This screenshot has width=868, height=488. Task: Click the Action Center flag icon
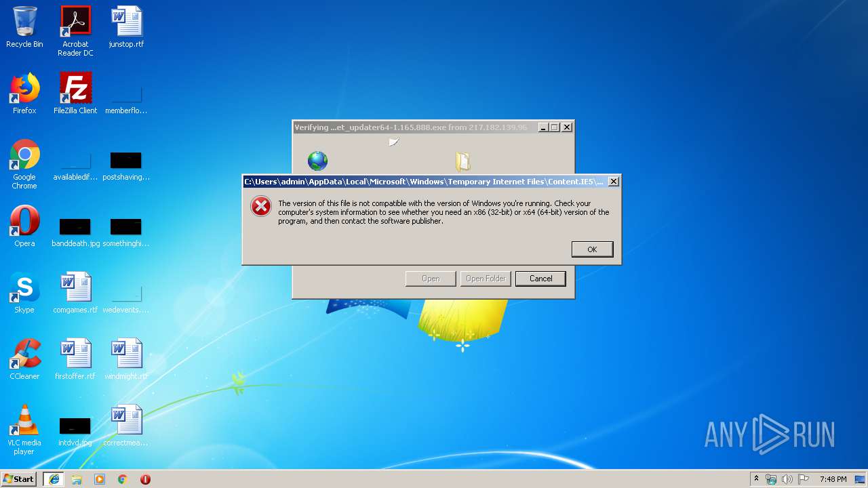coord(804,479)
